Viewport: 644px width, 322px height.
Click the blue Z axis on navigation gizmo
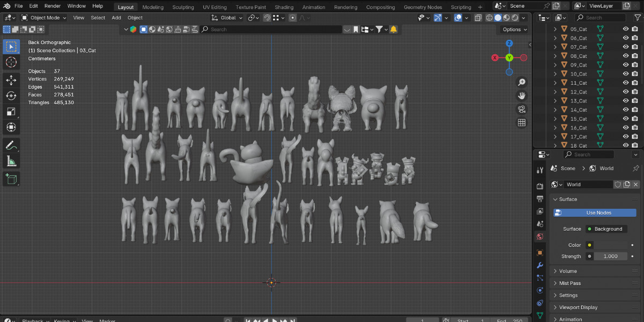[509, 43]
